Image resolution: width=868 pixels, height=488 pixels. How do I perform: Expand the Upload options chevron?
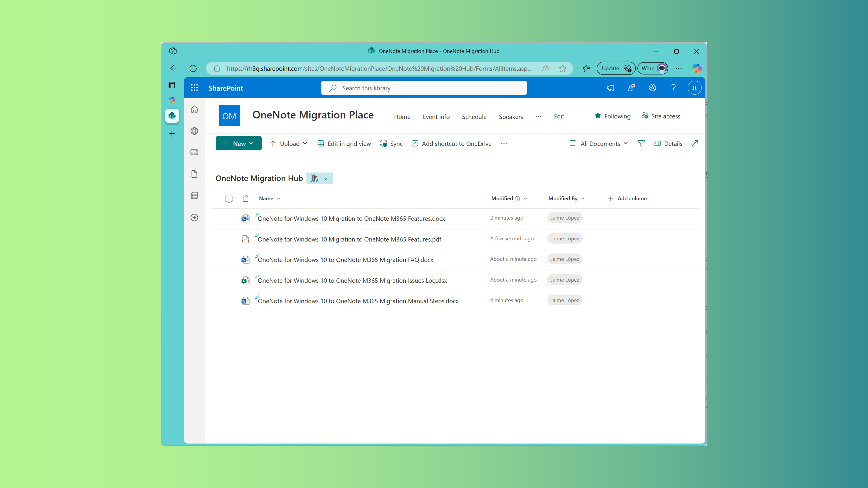[305, 143]
